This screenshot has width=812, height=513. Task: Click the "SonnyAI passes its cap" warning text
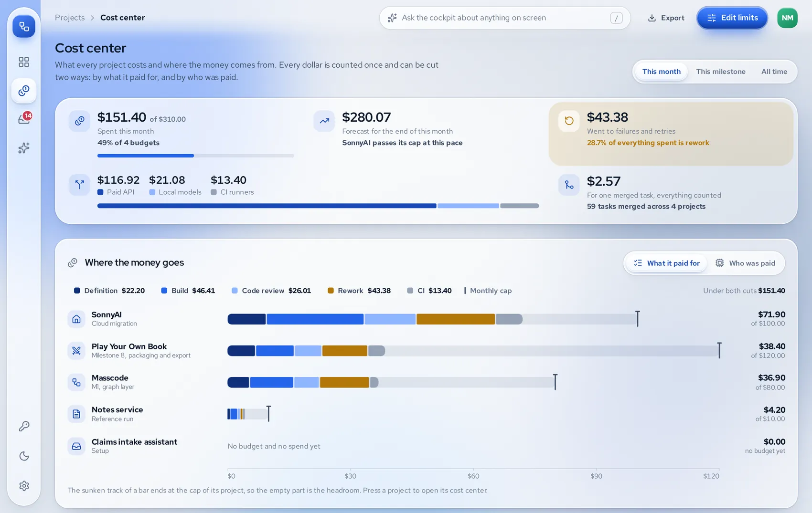[402, 143]
